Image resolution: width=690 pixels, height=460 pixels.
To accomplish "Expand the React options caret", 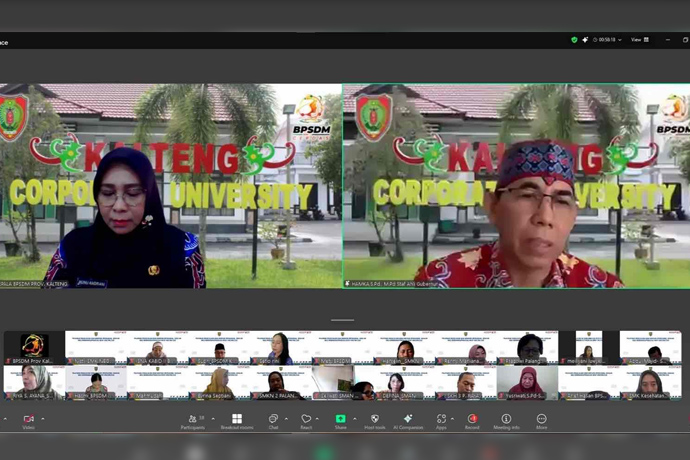I will tap(317, 419).
